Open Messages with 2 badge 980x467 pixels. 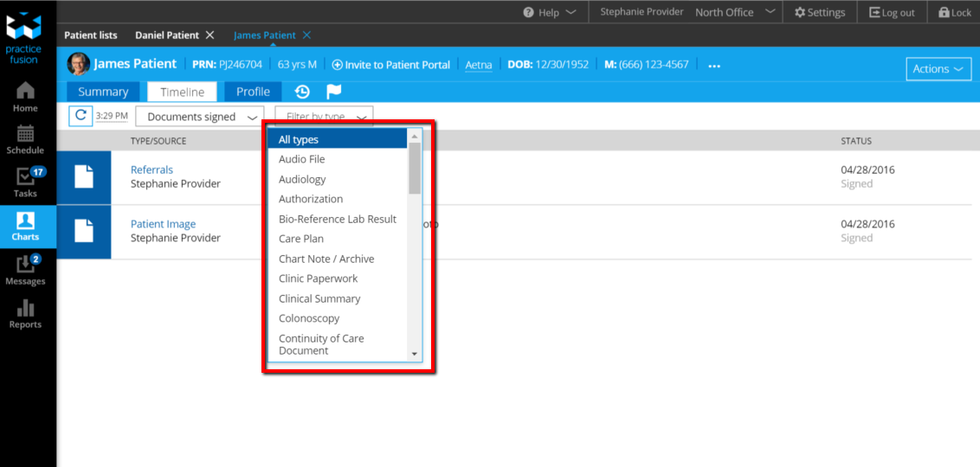25,270
